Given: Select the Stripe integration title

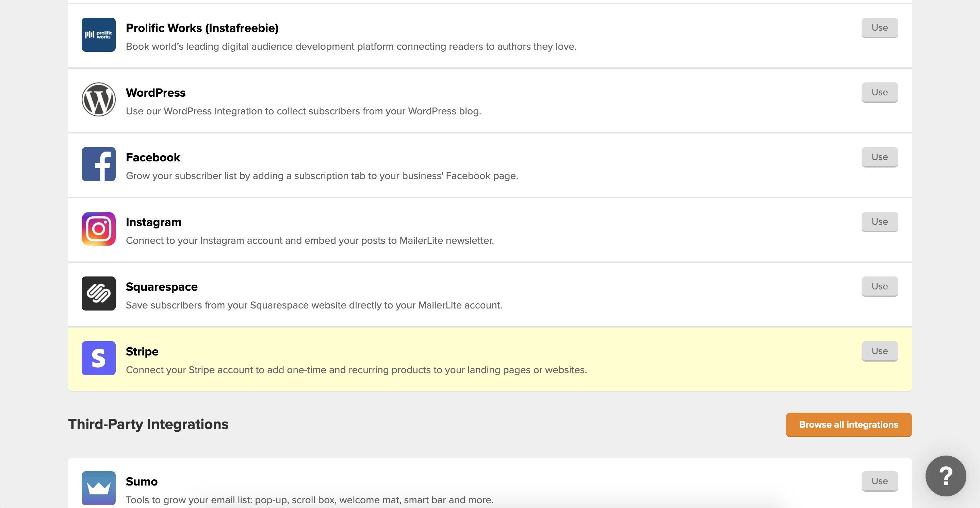Looking at the screenshot, I should tap(142, 351).
